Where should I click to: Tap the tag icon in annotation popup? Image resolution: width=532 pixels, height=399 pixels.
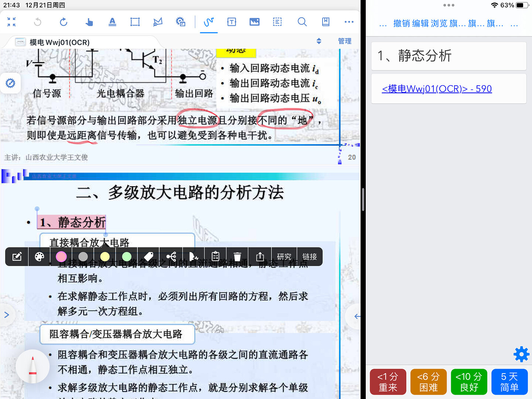(149, 257)
